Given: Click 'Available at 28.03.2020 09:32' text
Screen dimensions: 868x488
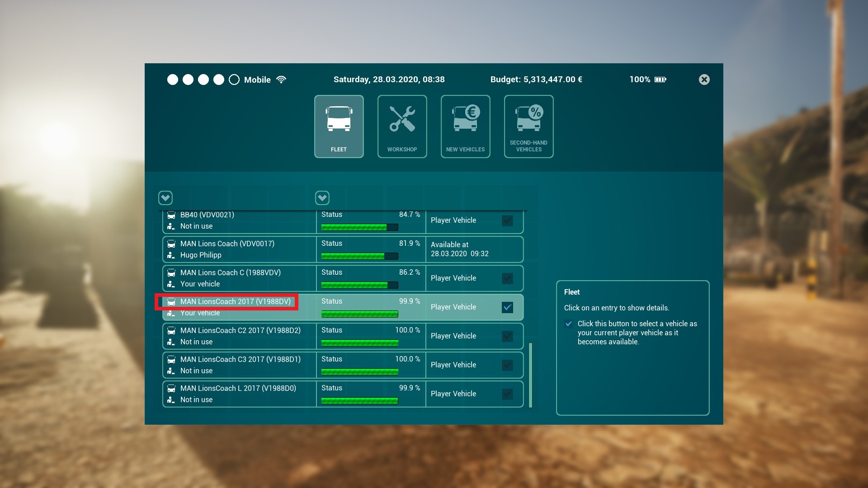Looking at the screenshot, I should (x=460, y=249).
